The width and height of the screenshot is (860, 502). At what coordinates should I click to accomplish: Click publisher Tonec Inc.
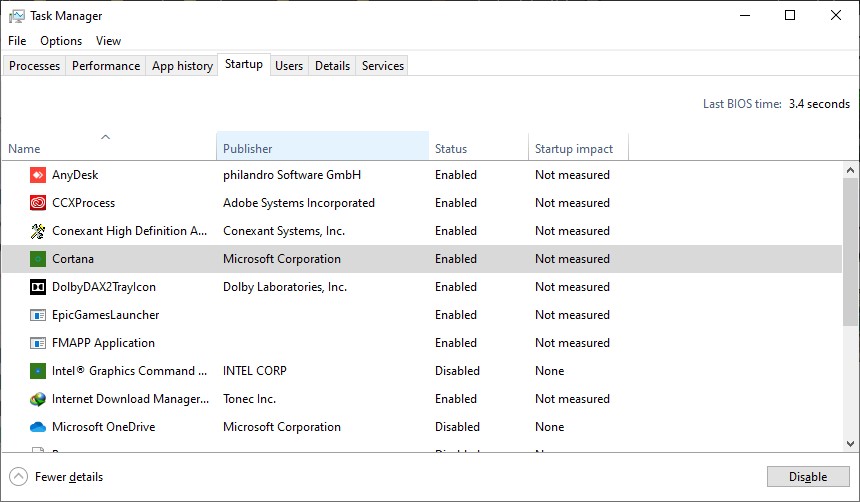(250, 399)
